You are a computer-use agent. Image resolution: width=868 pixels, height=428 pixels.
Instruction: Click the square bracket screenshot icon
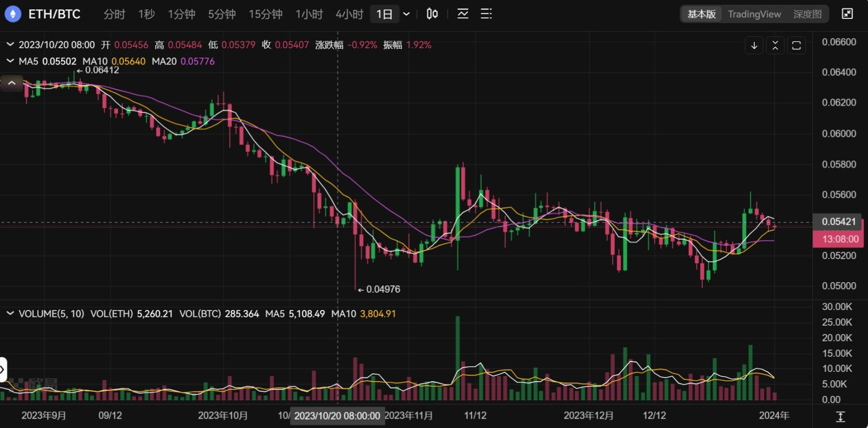[796, 46]
